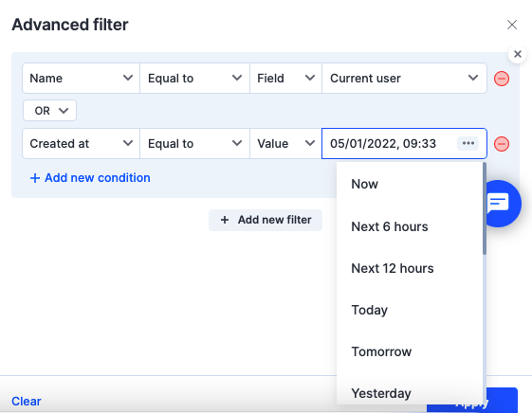Choose Tomorrow from the date presets
This screenshot has height=413, width=532.
[410, 351]
